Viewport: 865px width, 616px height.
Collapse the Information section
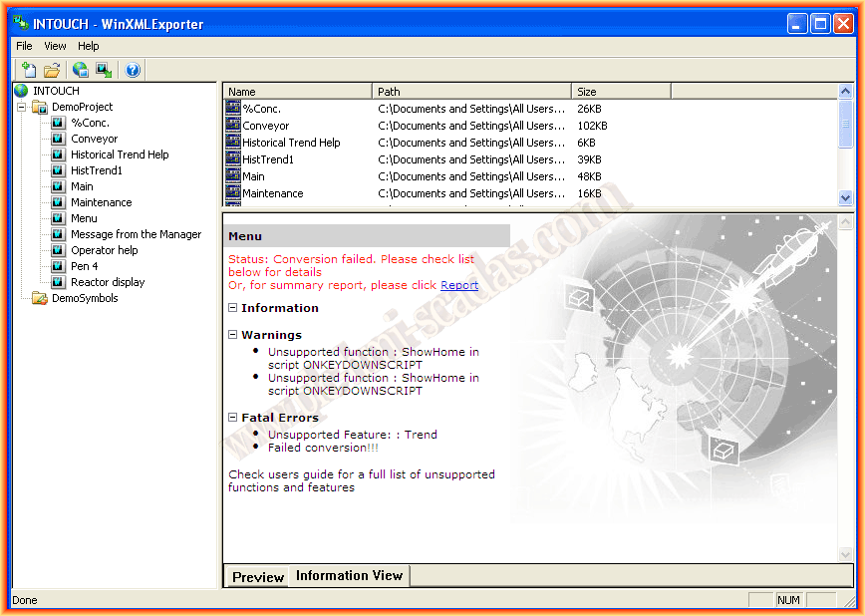pos(233,308)
